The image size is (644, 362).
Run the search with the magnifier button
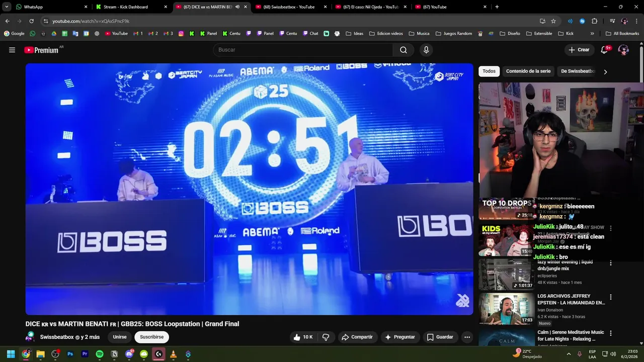pyautogui.click(x=403, y=50)
